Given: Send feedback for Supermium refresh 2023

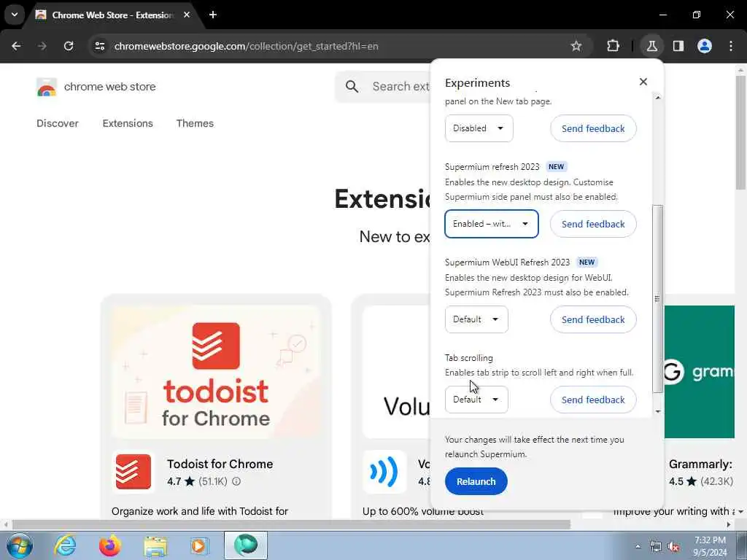Looking at the screenshot, I should (593, 224).
